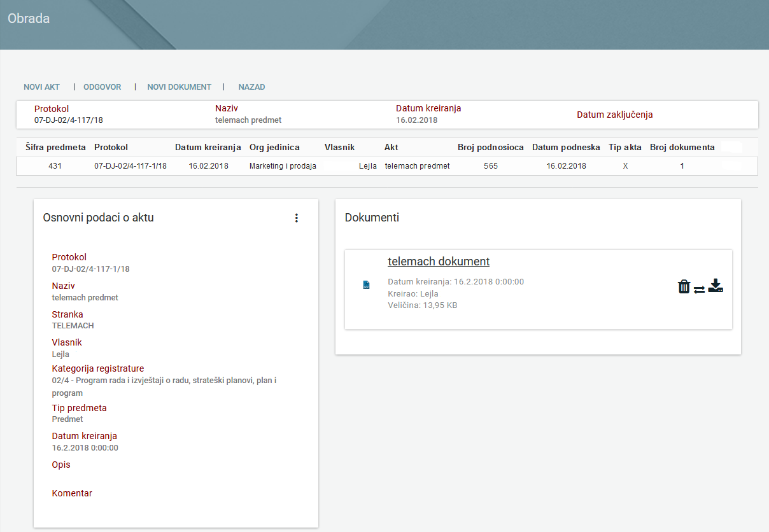Go back with NAZAD
769x532 pixels.
tap(251, 87)
